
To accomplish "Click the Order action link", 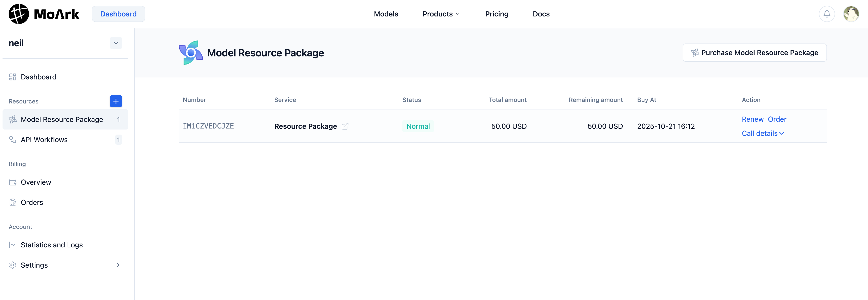I will (x=777, y=119).
